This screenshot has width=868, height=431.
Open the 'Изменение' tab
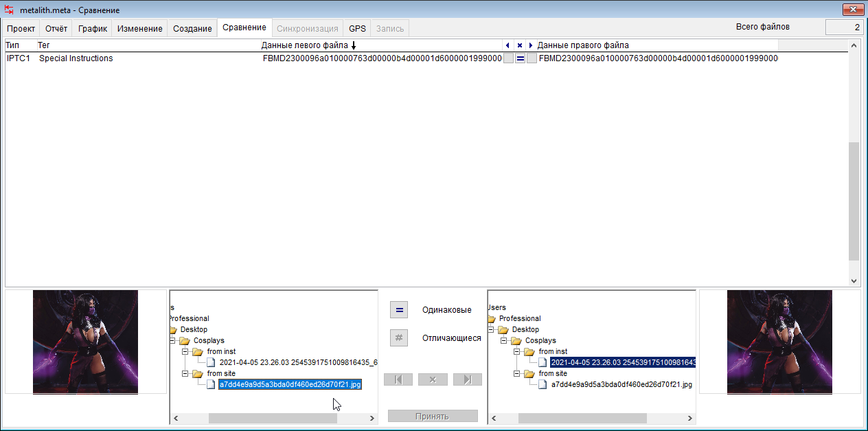[139, 29]
